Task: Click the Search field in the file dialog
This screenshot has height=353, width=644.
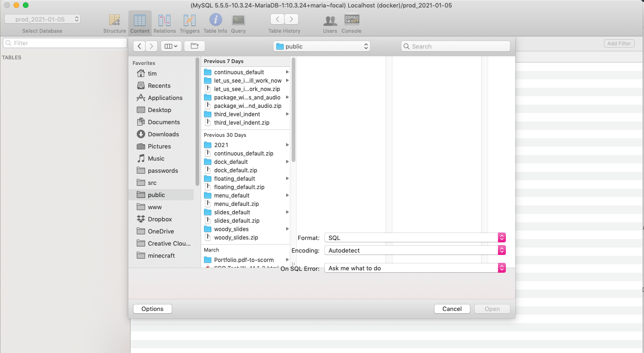Action: coord(455,46)
